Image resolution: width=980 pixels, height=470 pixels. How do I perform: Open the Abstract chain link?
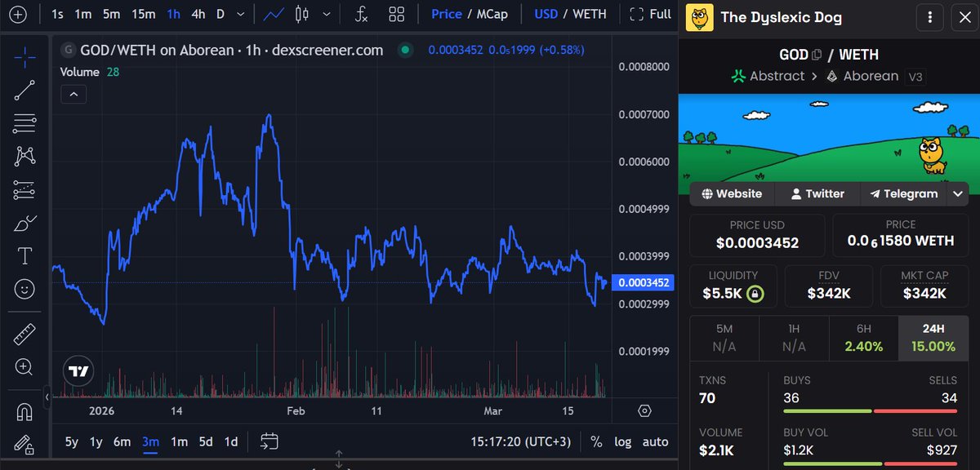pos(768,76)
